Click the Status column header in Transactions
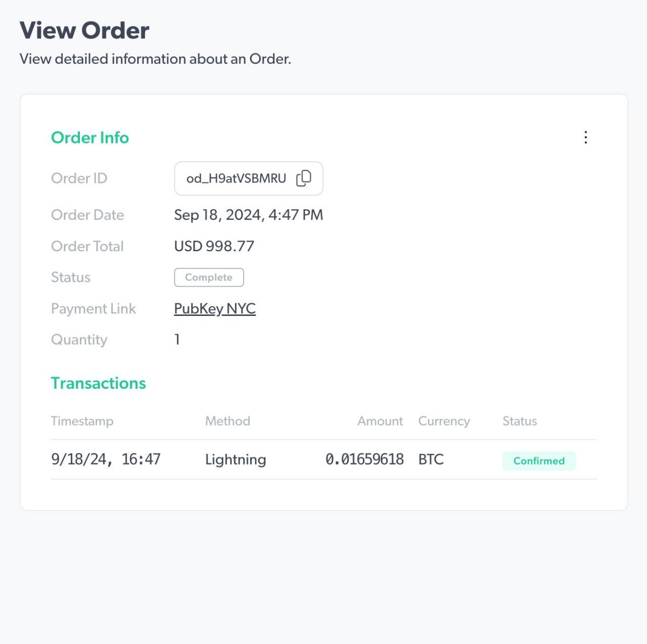The width and height of the screenshot is (647, 644). (520, 421)
